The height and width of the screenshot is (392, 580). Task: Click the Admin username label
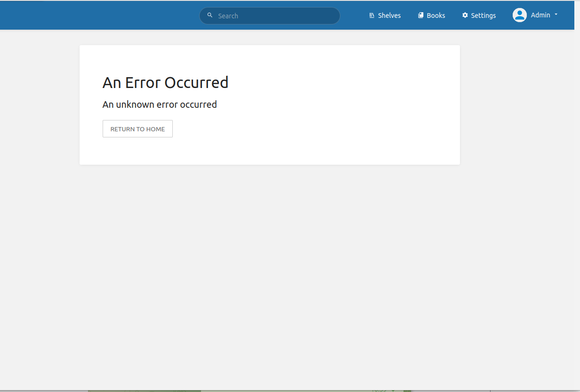[540, 15]
